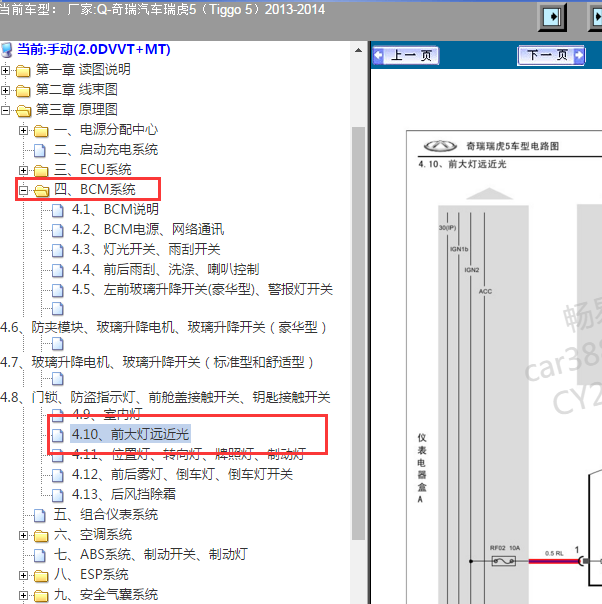Click open folder icon of 四、BCM系统
This screenshot has height=604, width=602.
[x=42, y=190]
